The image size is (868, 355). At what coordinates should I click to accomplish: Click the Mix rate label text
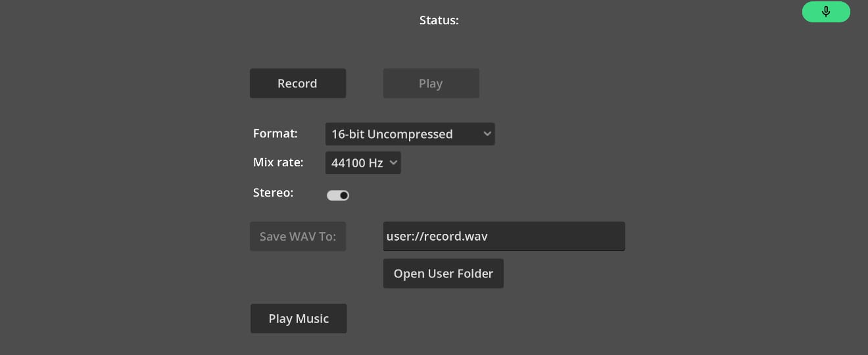pos(278,162)
